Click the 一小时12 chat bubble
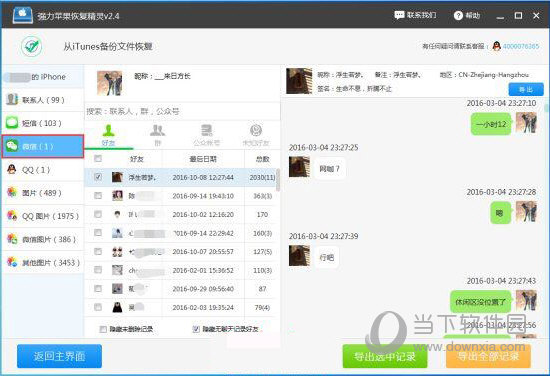Screen dimensions: 550x376 [x=491, y=124]
